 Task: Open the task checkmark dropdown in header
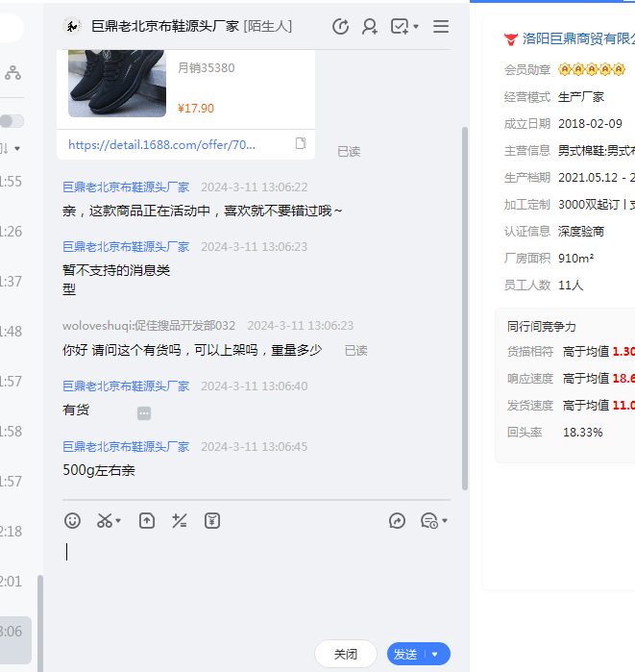(404, 27)
